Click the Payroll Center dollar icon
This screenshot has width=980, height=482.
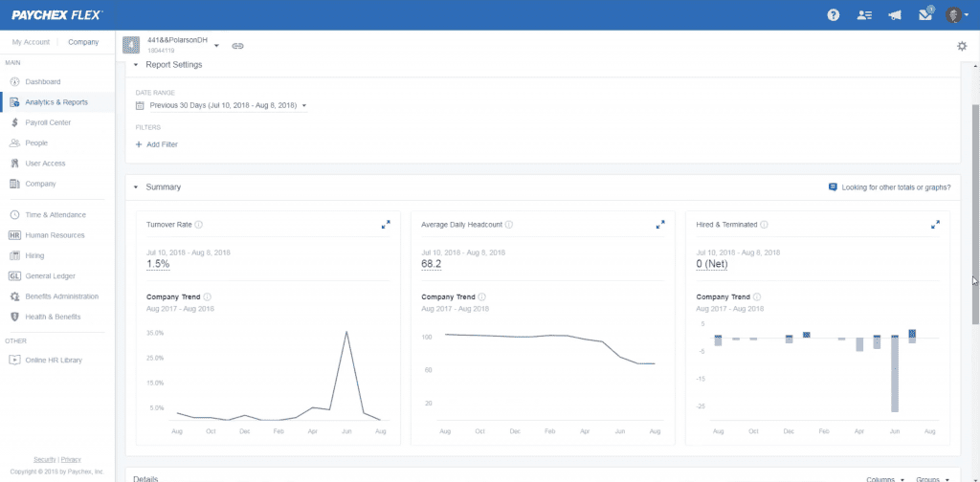pos(15,123)
